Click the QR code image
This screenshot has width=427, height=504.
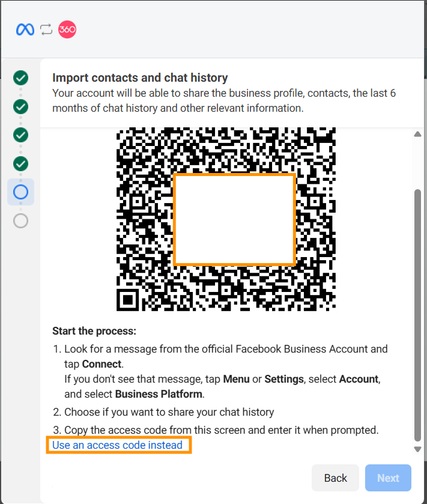click(x=226, y=219)
